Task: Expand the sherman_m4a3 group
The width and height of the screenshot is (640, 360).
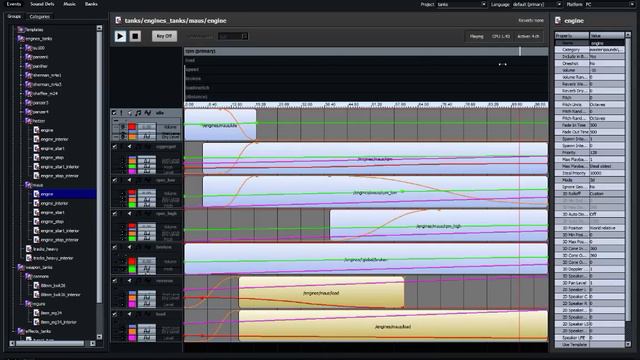Action: tap(21, 84)
